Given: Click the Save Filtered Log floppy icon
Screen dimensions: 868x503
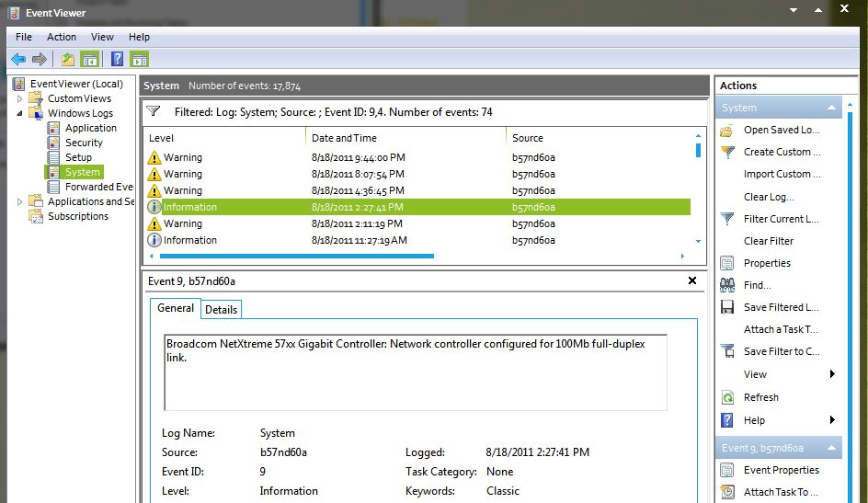Looking at the screenshot, I should (727, 307).
